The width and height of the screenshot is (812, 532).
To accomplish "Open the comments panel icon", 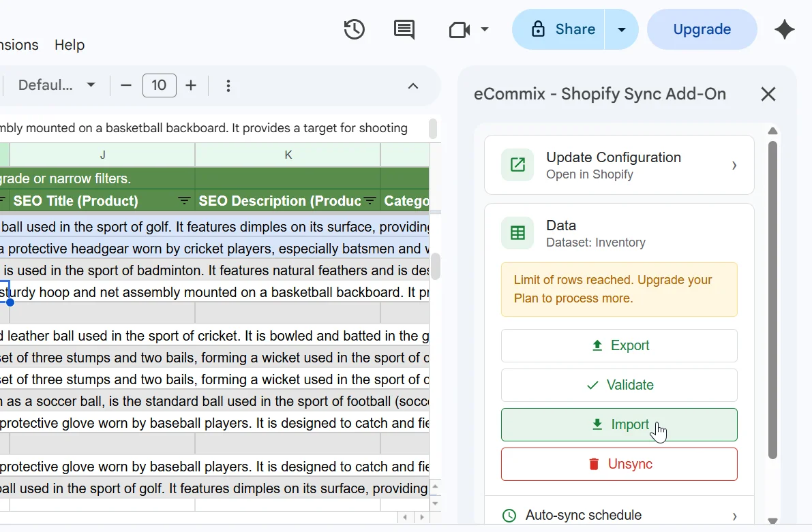I will 404,29.
